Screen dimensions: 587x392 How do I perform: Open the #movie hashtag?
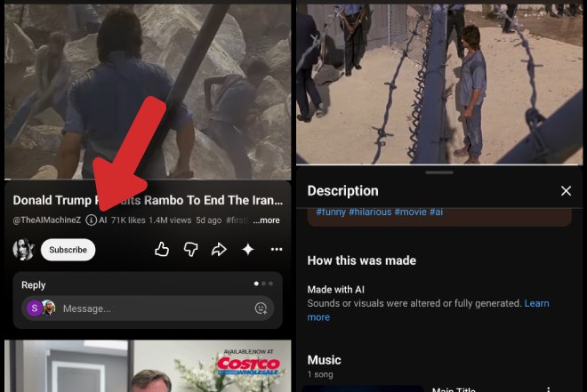pos(410,212)
